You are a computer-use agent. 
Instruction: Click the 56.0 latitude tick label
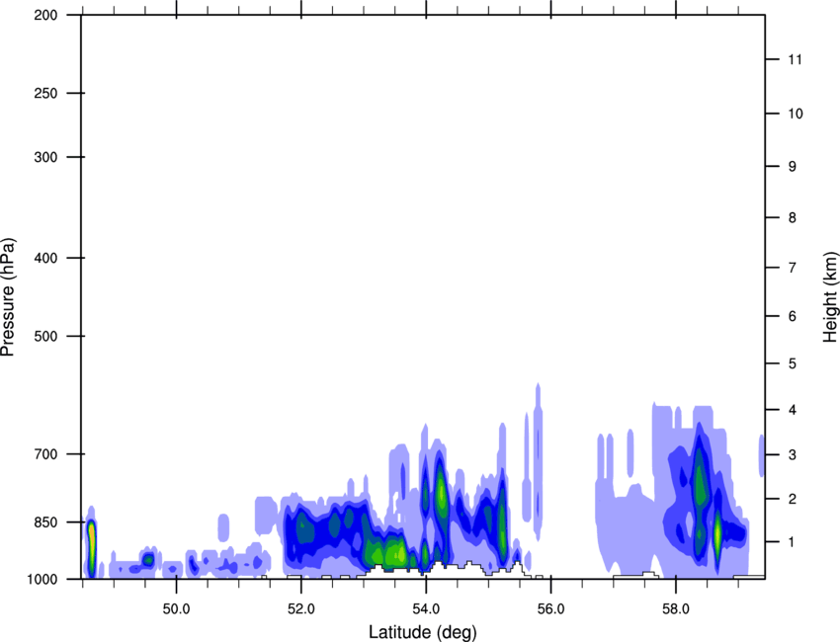click(551, 609)
